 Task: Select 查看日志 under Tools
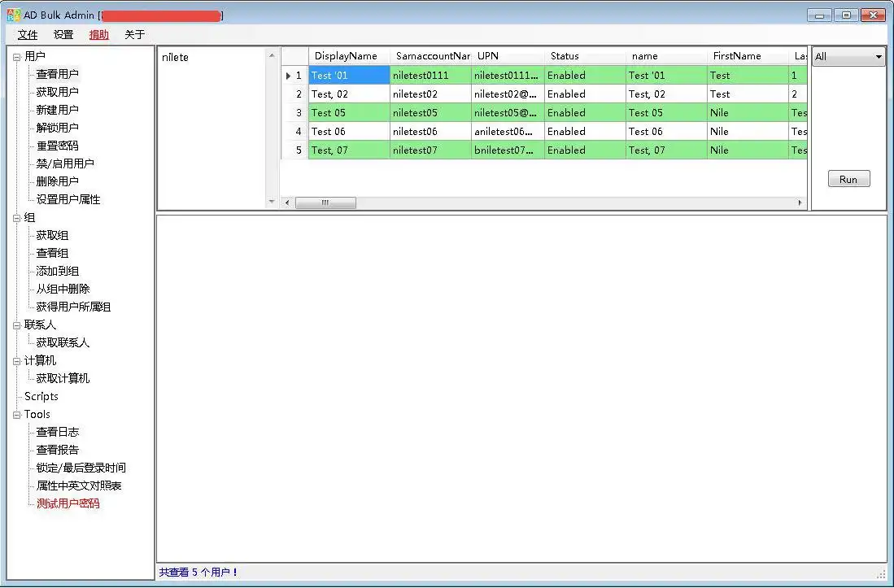[x=57, y=432]
